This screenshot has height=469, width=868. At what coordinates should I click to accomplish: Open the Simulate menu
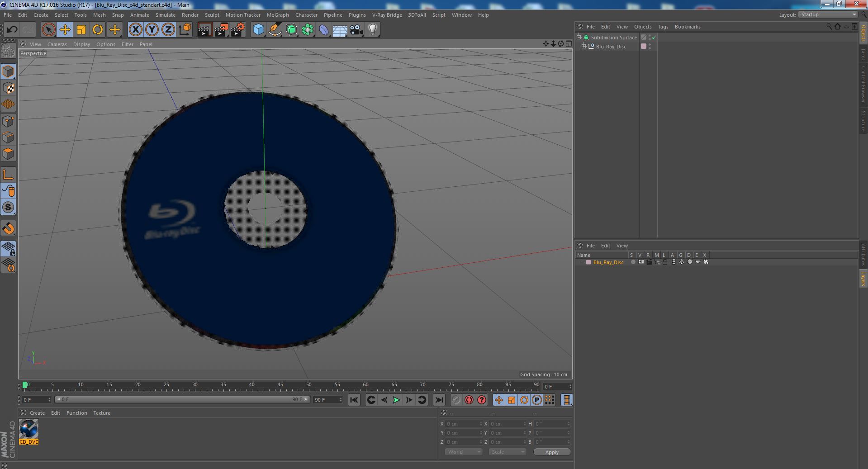tap(166, 15)
